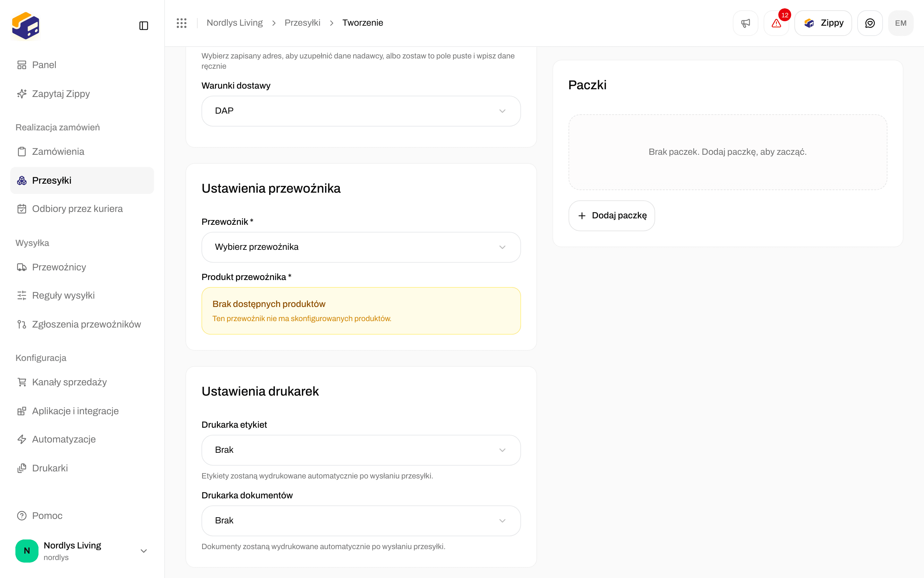Open the EM user avatar menu
This screenshot has width=924, height=578.
click(901, 23)
